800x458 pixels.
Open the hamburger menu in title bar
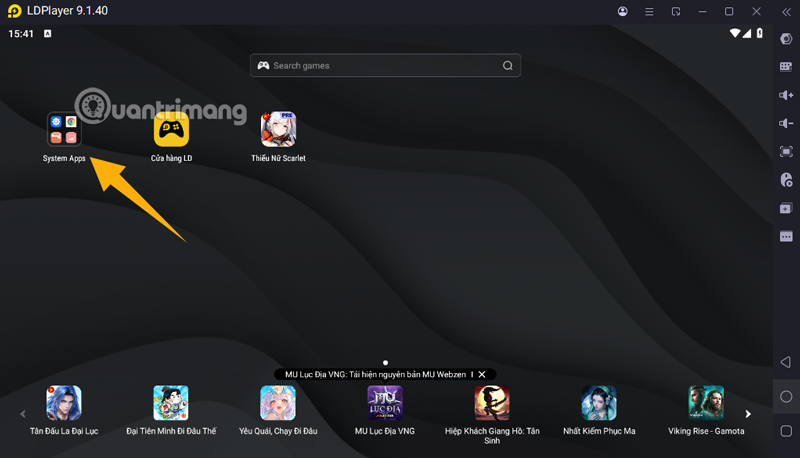coord(650,11)
